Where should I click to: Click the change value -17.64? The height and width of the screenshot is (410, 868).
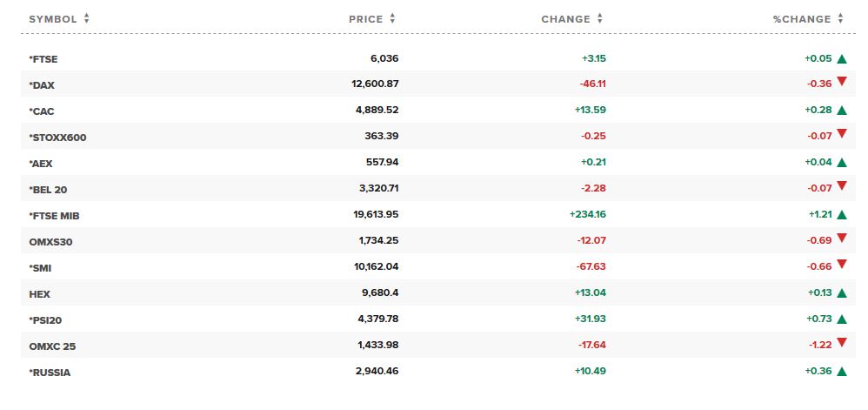pyautogui.click(x=592, y=345)
